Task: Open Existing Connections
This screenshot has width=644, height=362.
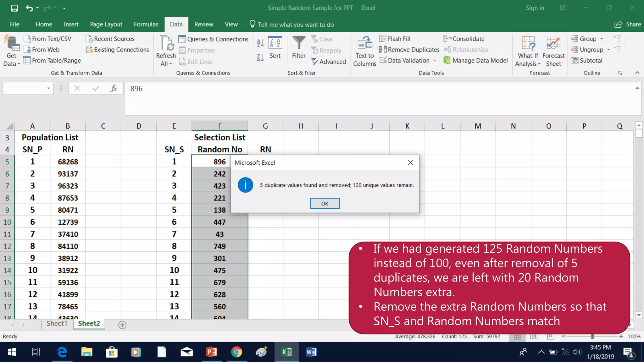Action: tap(118, 50)
